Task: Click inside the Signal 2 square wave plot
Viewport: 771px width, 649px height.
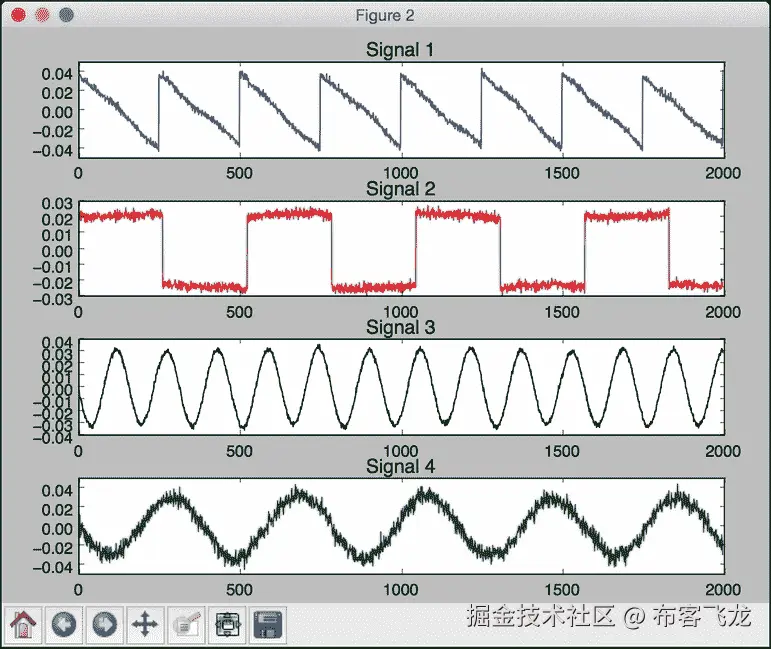Action: pyautogui.click(x=401, y=249)
